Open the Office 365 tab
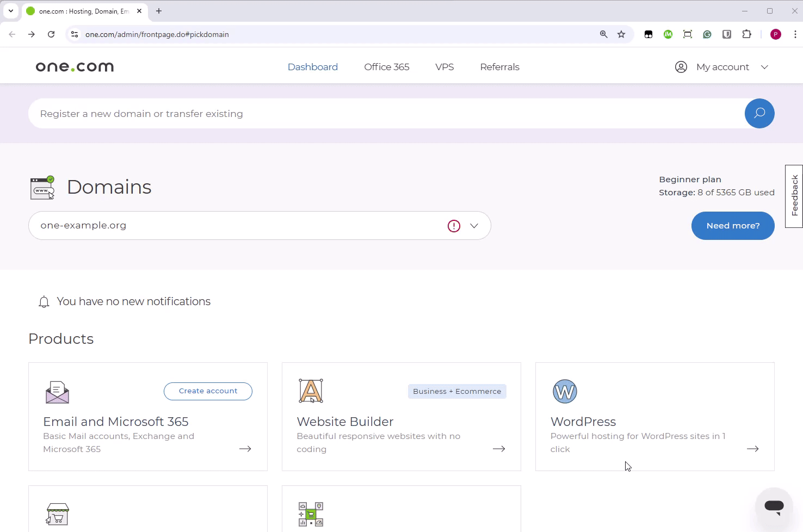This screenshot has width=803, height=532. pyautogui.click(x=387, y=67)
